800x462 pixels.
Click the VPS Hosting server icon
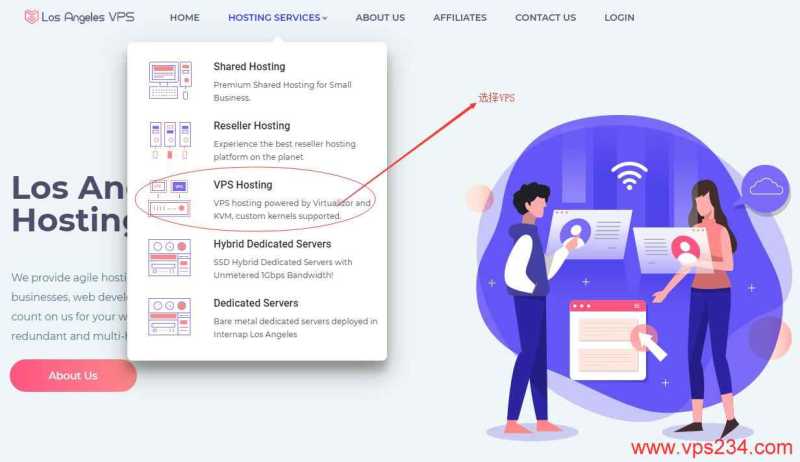169,199
